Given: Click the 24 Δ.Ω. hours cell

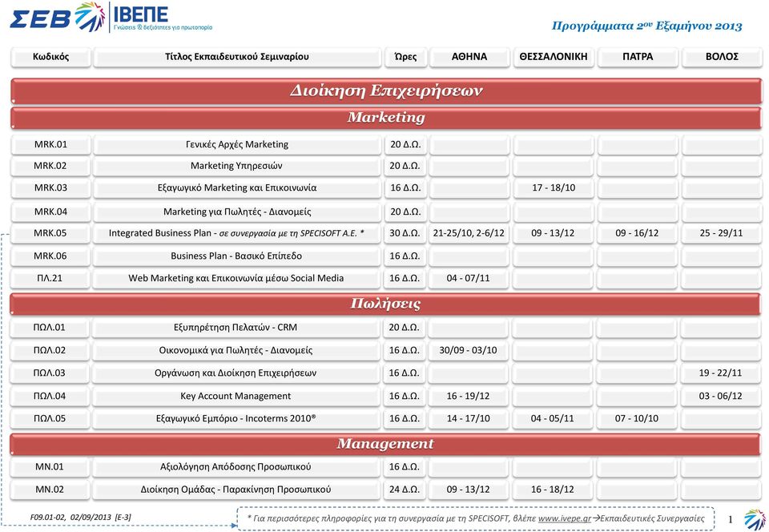Looking at the screenshot, I should tap(405, 490).
